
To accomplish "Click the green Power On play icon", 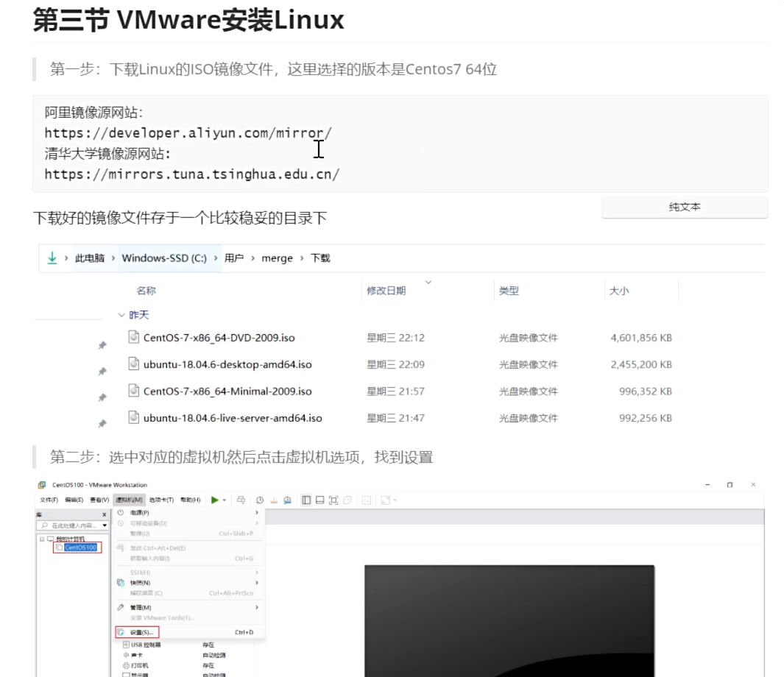I will click(214, 500).
